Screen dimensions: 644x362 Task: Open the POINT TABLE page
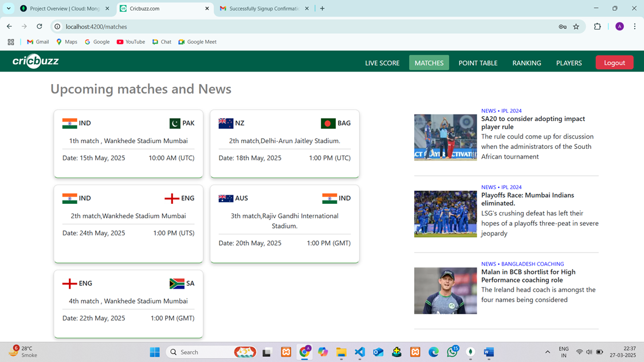pos(477,63)
